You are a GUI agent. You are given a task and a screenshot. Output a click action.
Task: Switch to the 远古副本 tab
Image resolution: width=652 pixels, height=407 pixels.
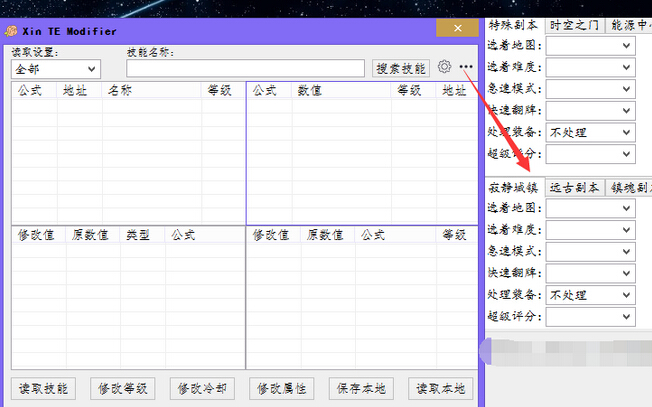(x=574, y=188)
